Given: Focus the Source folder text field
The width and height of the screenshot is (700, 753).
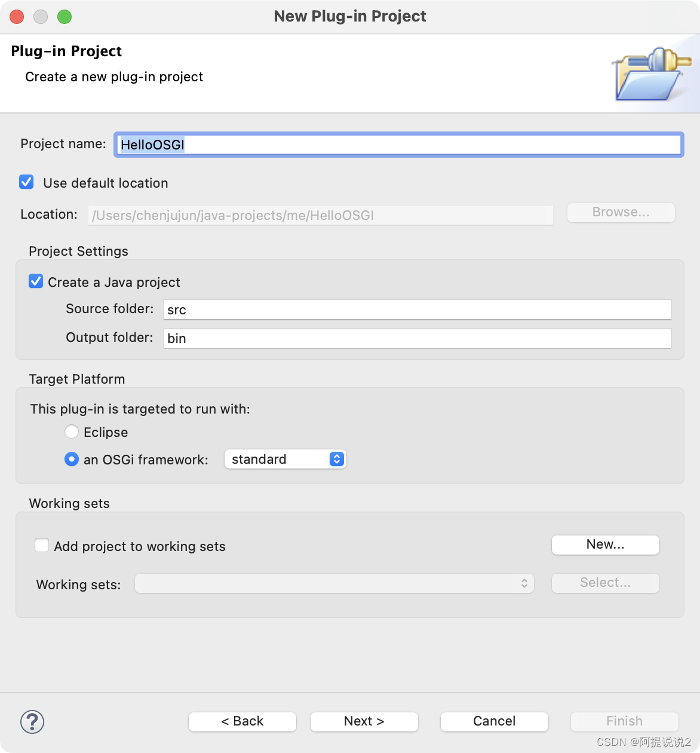Looking at the screenshot, I should point(417,310).
